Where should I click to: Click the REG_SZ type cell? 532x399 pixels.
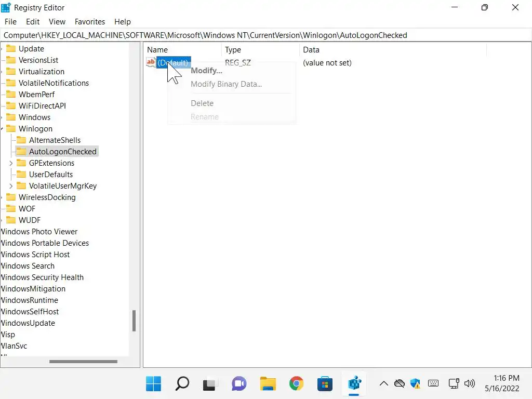click(x=238, y=63)
